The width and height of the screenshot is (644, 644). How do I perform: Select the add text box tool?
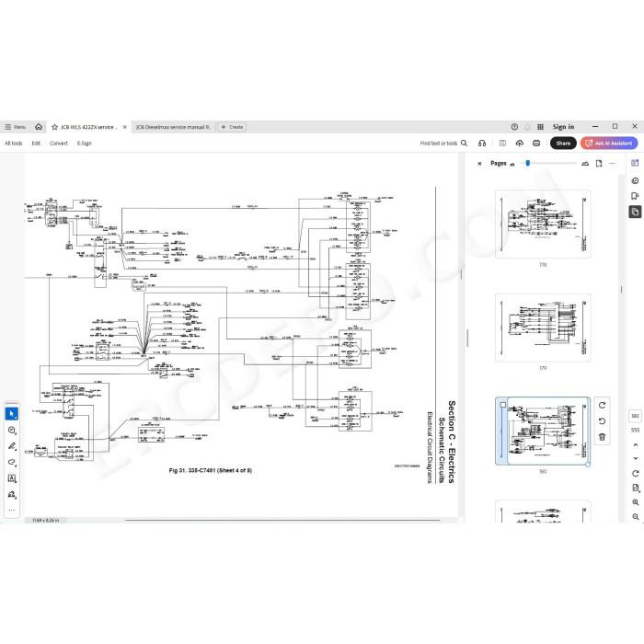pyautogui.click(x=11, y=478)
